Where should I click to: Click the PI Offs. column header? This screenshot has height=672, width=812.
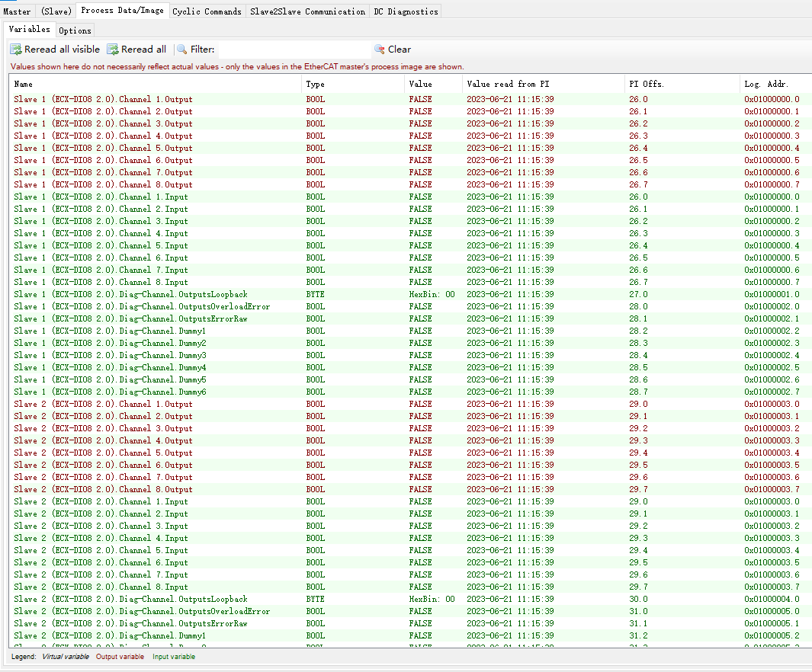coord(647,84)
